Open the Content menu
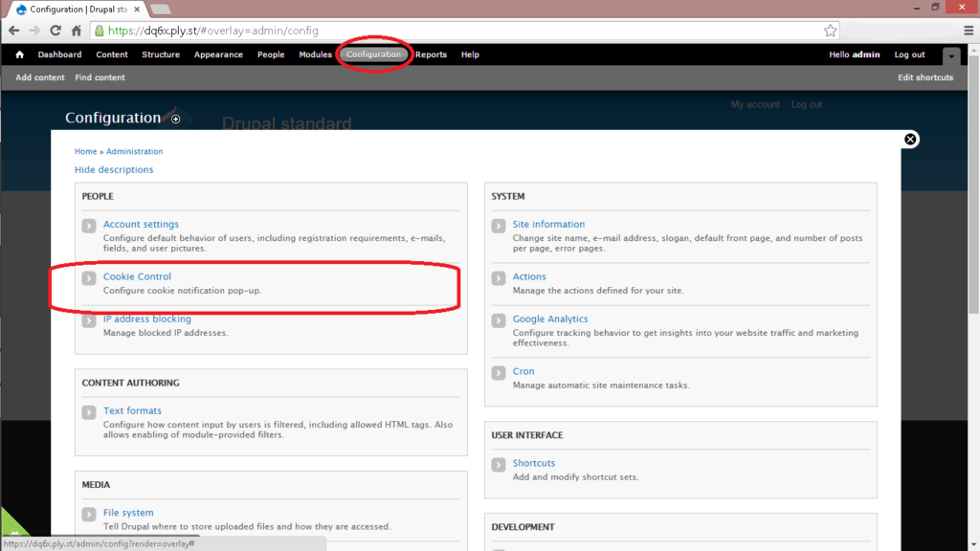The image size is (980, 551). [112, 55]
